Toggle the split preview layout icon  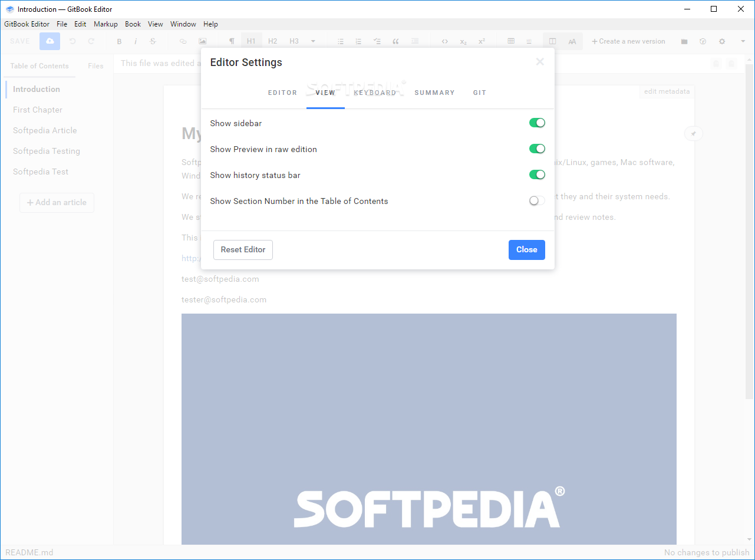pos(552,41)
